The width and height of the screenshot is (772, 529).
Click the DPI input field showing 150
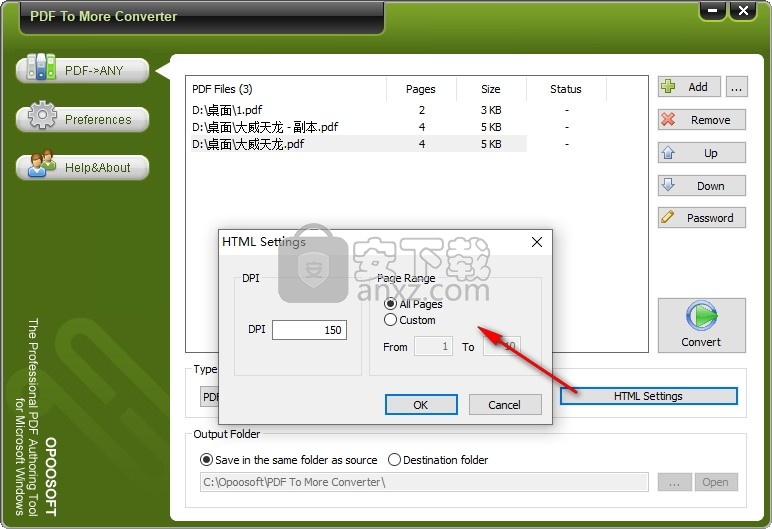[309, 330]
